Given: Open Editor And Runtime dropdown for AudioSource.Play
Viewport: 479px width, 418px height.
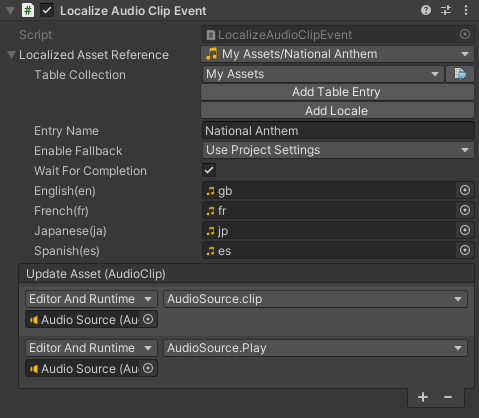Looking at the screenshot, I should pos(91,348).
